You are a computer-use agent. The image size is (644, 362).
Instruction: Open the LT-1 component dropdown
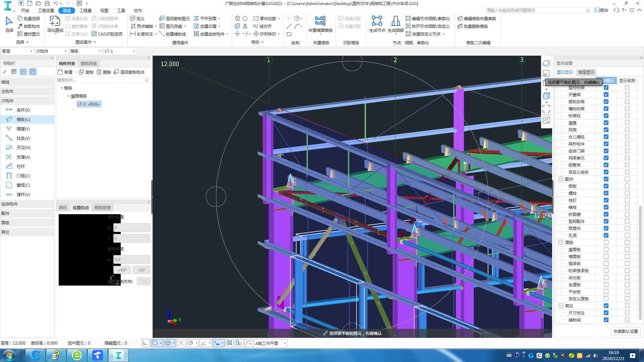[x=120, y=51]
